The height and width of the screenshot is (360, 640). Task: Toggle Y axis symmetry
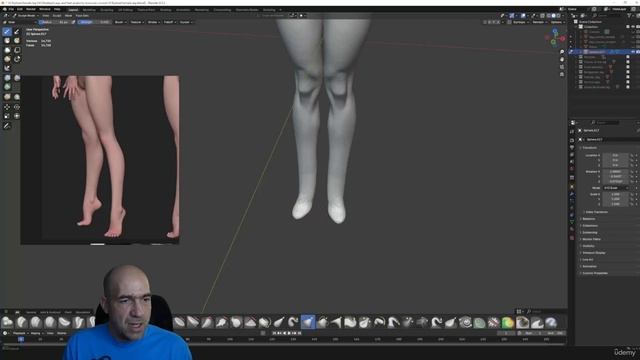(x=493, y=22)
